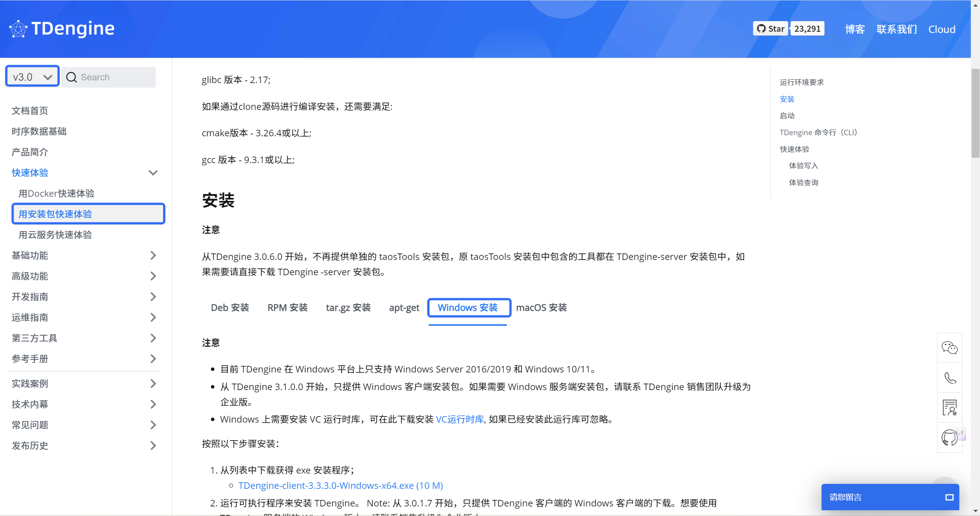Switch to the Deb 安装 tab
The width and height of the screenshot is (980, 516).
[230, 307]
